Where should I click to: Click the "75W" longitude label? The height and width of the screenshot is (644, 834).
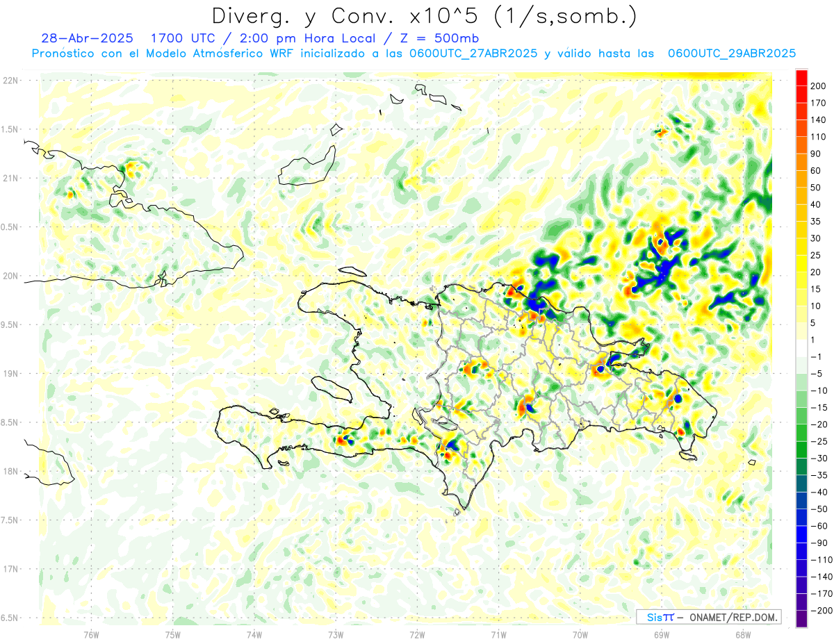point(173,634)
